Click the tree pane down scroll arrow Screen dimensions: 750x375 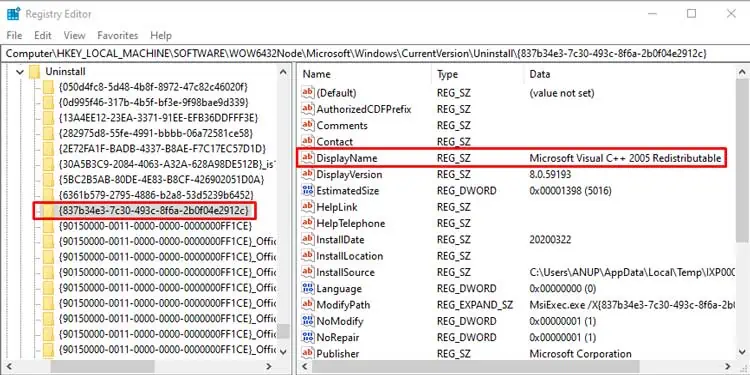pyautogui.click(x=283, y=352)
